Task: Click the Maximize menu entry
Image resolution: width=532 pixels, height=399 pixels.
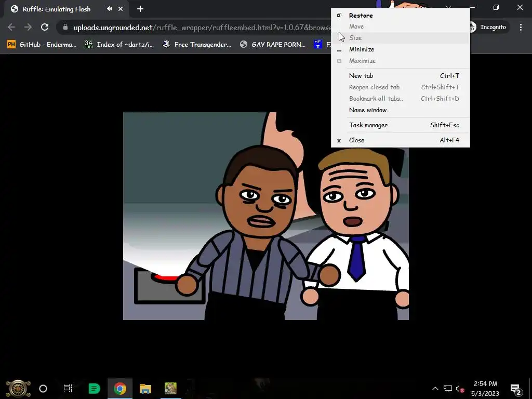Action: click(x=401, y=61)
